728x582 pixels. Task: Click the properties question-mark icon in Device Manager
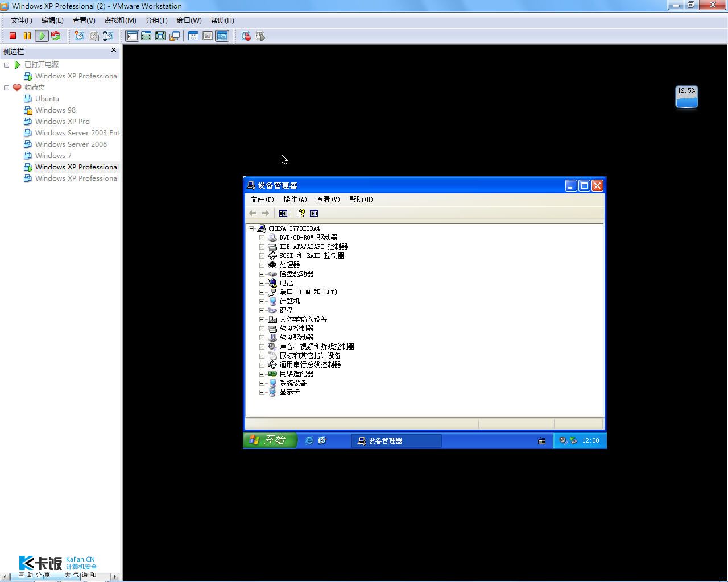(x=300, y=213)
